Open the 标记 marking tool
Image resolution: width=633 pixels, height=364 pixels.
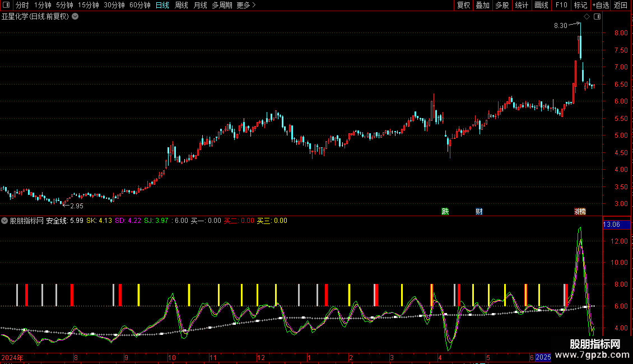click(x=580, y=5)
